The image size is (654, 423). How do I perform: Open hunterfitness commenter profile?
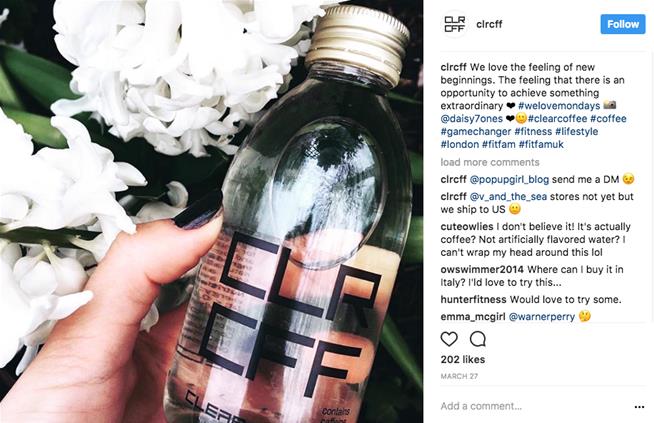[x=473, y=300]
